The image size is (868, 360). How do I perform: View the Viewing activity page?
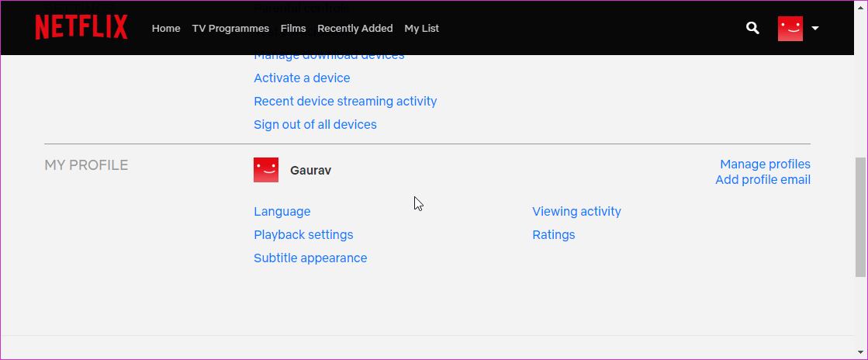pyautogui.click(x=576, y=212)
